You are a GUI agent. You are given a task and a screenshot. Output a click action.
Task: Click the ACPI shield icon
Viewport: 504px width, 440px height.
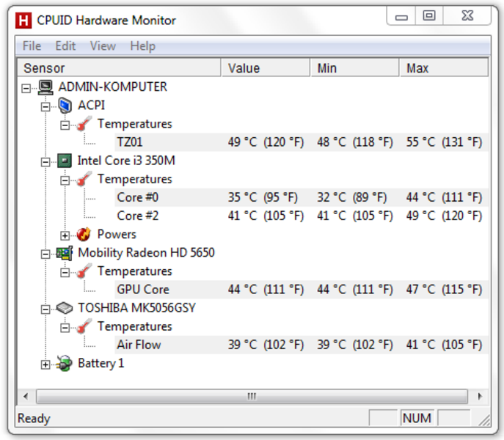65,106
